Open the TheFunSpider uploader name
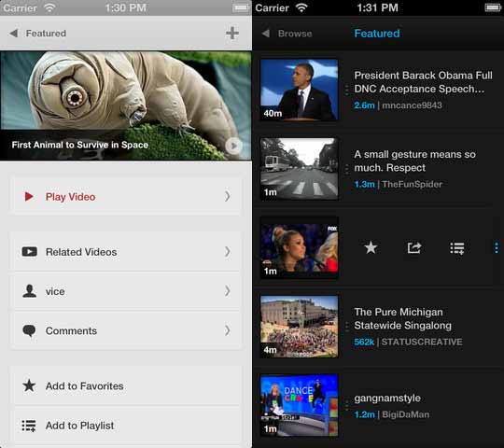Viewport: 504px width, 448px height. 413,184
